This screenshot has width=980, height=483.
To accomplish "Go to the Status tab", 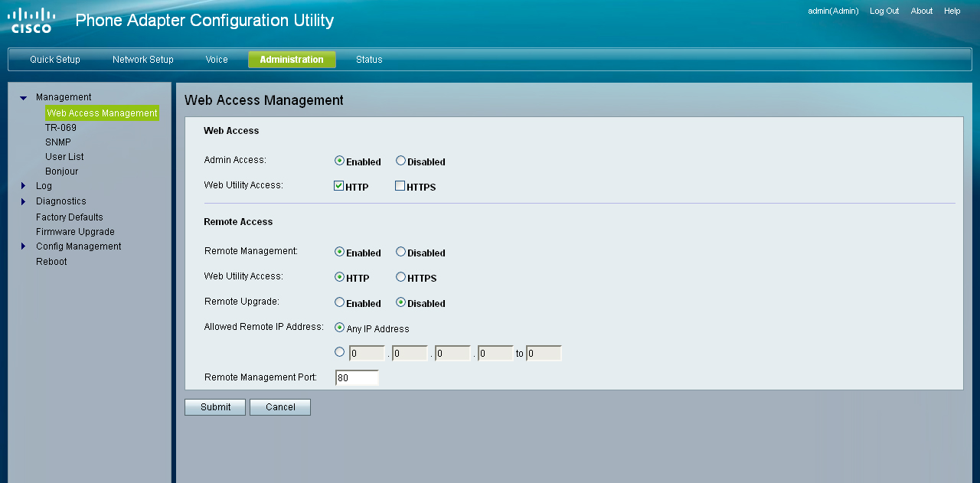I will pos(369,60).
